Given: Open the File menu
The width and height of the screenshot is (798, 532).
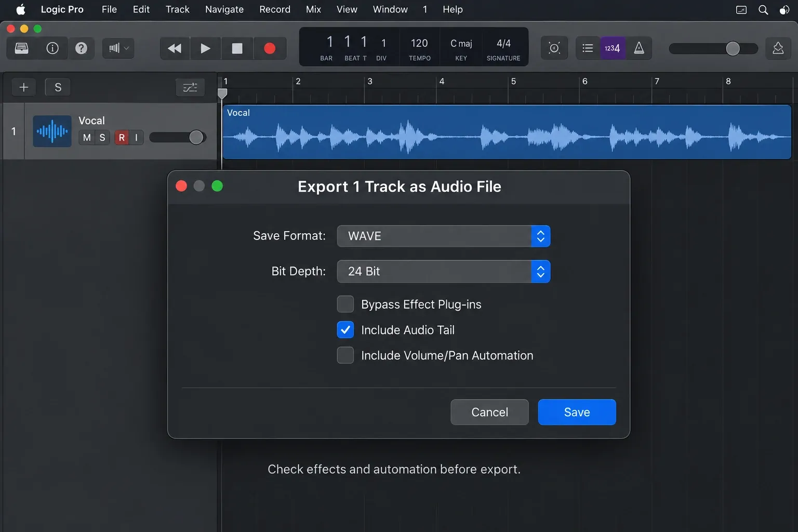Looking at the screenshot, I should [109, 9].
